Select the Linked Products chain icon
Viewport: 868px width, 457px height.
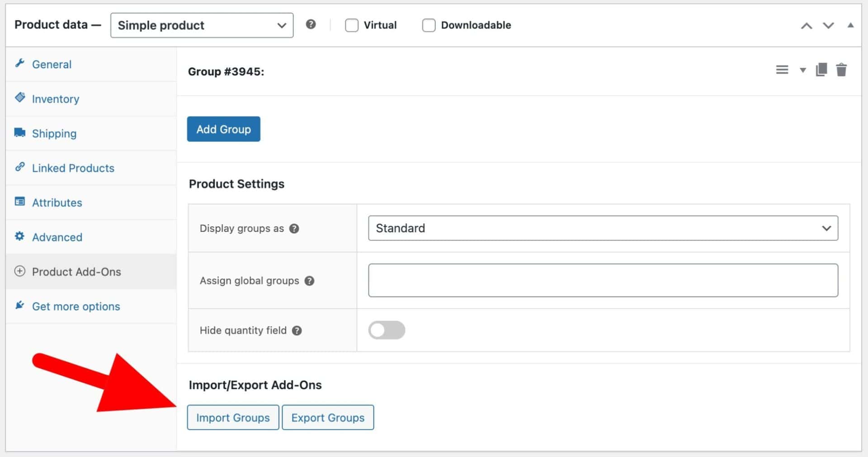[x=20, y=167]
